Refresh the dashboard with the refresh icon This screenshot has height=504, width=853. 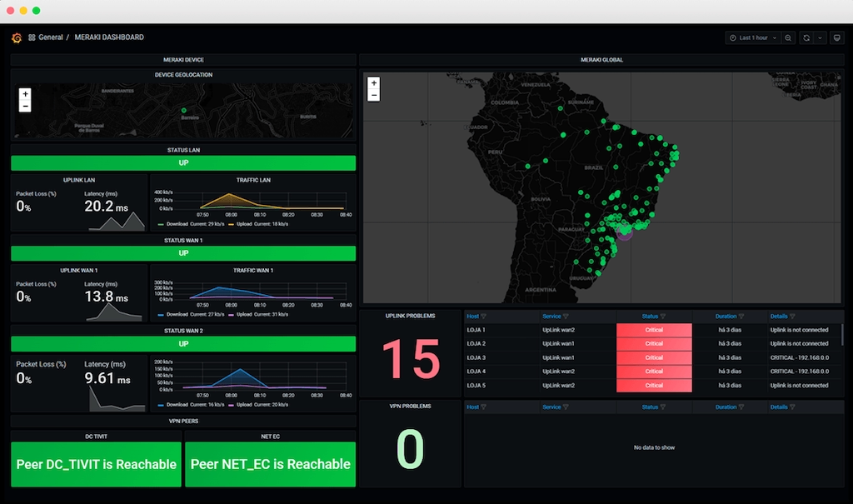click(806, 37)
